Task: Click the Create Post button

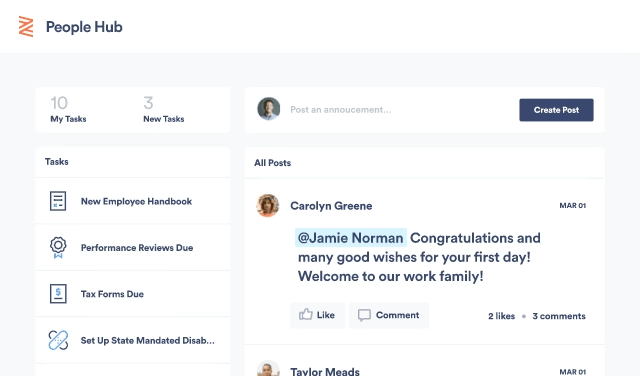Action: 556,110
